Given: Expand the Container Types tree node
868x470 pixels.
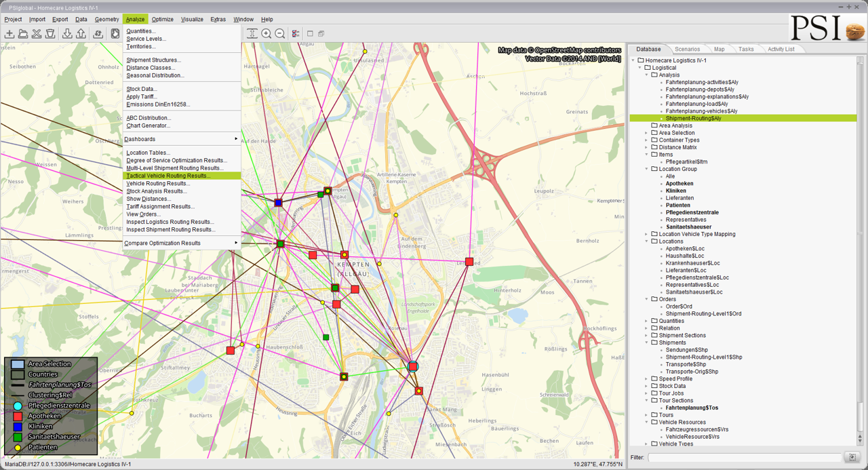Looking at the screenshot, I should pos(647,140).
